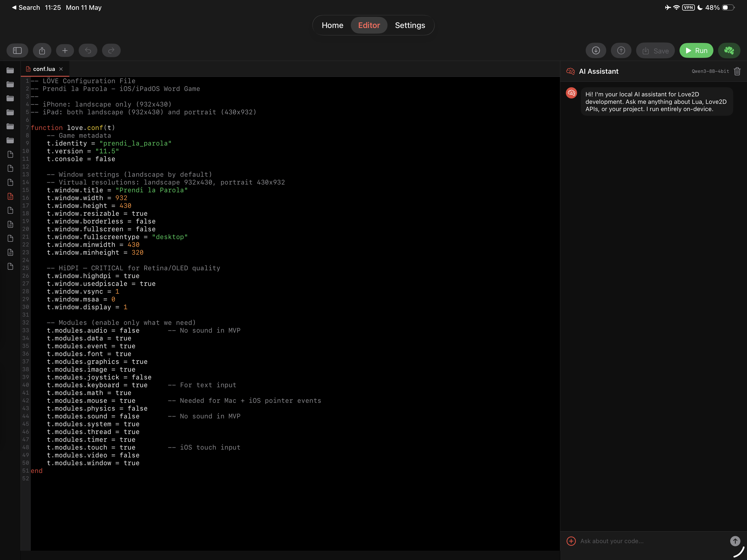Open the Qwen3-8B-4bit model selector

click(710, 71)
